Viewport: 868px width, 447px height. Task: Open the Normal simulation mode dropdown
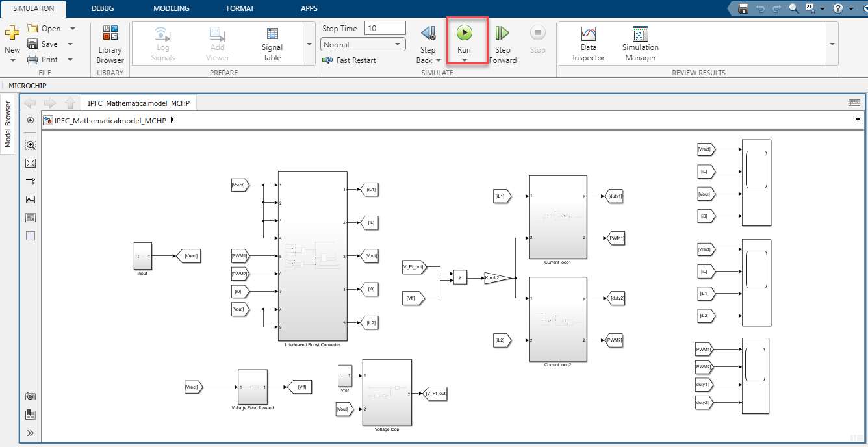pyautogui.click(x=363, y=45)
